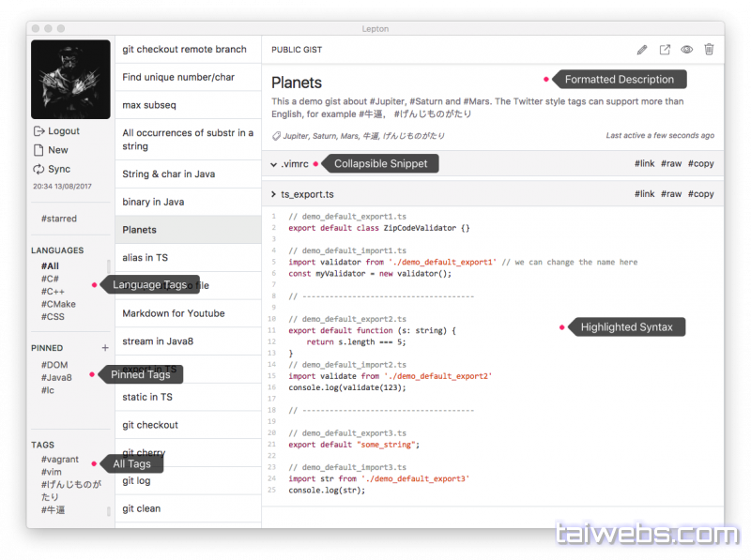Click the pencil edit gist icon
This screenshot has height=560, width=751.
coord(642,50)
